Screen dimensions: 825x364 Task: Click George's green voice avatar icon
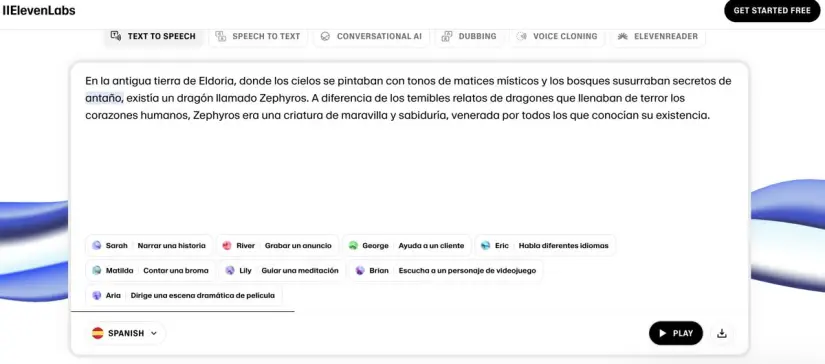coord(353,246)
